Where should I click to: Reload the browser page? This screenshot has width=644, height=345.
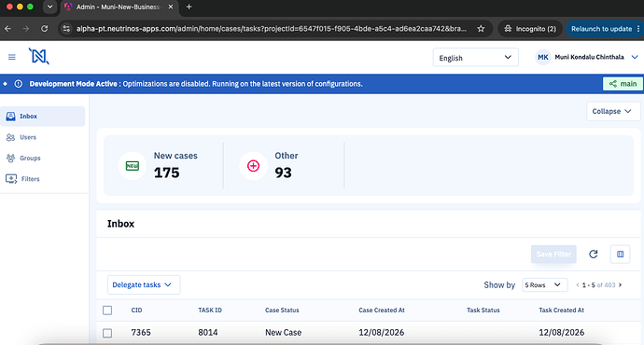45,29
